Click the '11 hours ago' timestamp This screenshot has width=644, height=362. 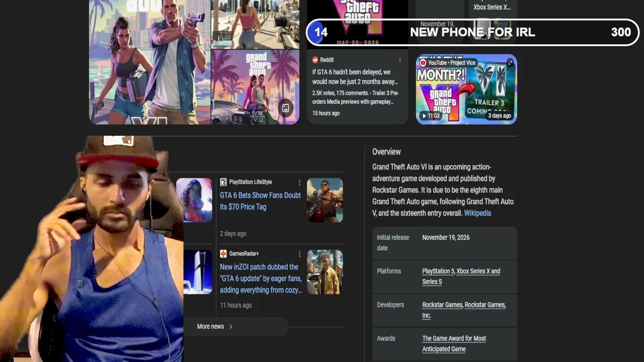tap(235, 305)
